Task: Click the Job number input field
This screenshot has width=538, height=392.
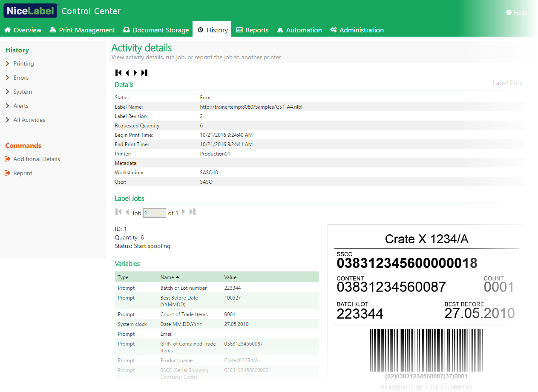Action: (x=155, y=213)
